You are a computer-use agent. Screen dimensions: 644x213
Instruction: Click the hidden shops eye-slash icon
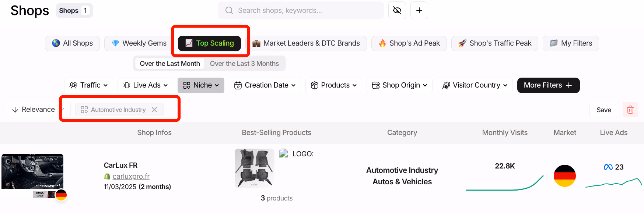point(397,10)
